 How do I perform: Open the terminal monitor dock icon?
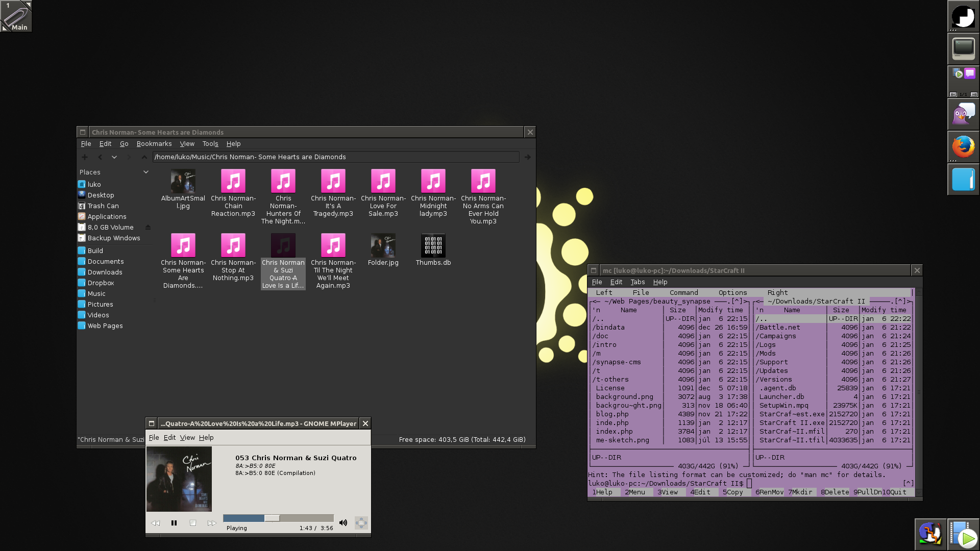point(963,49)
